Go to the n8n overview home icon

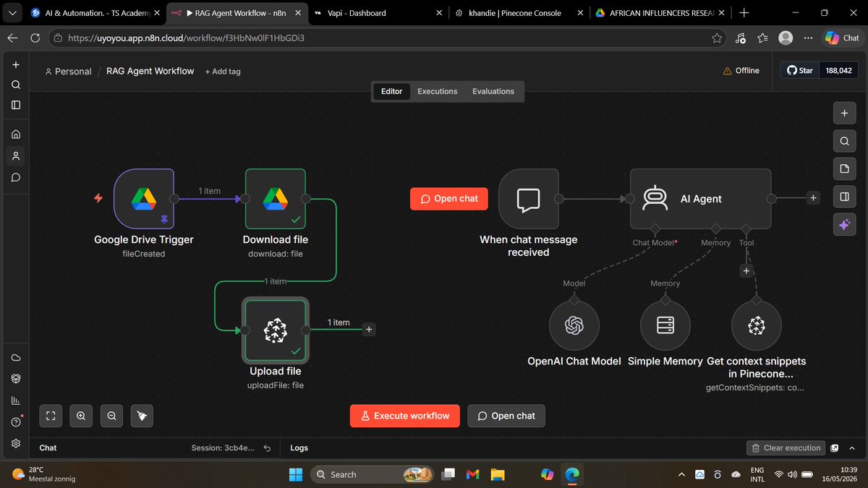point(16,134)
